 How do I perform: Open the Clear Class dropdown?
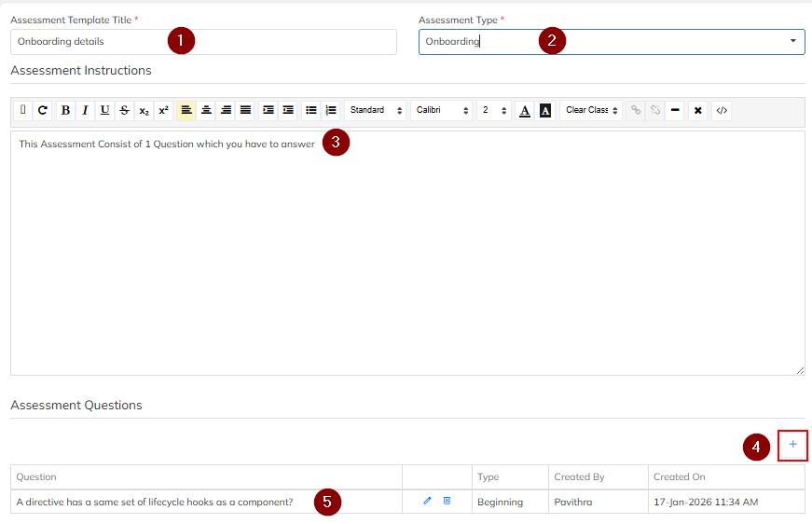click(x=591, y=110)
